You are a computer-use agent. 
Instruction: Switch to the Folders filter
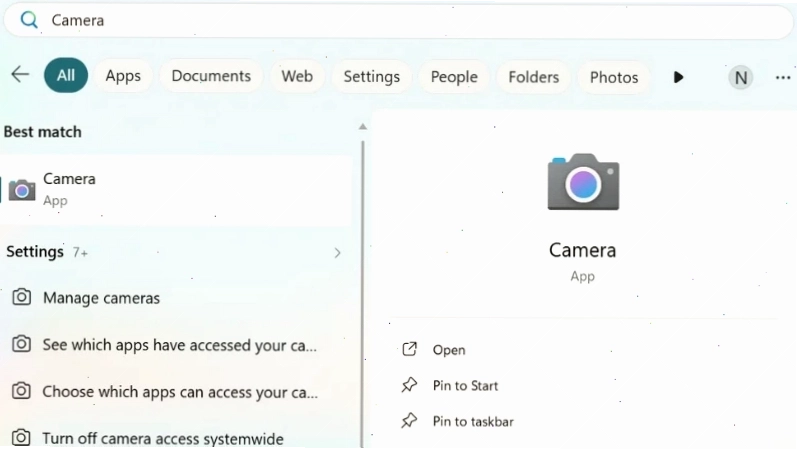tap(533, 77)
